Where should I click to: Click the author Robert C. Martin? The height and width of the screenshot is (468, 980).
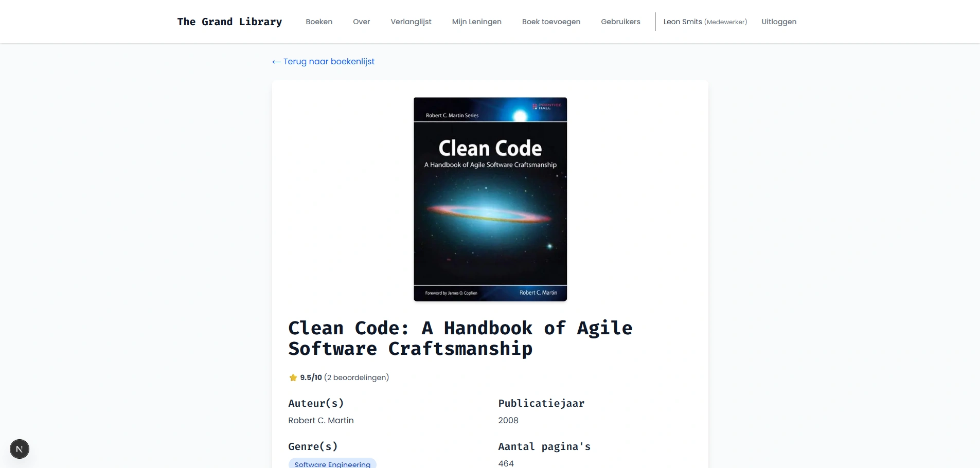pyautogui.click(x=321, y=420)
